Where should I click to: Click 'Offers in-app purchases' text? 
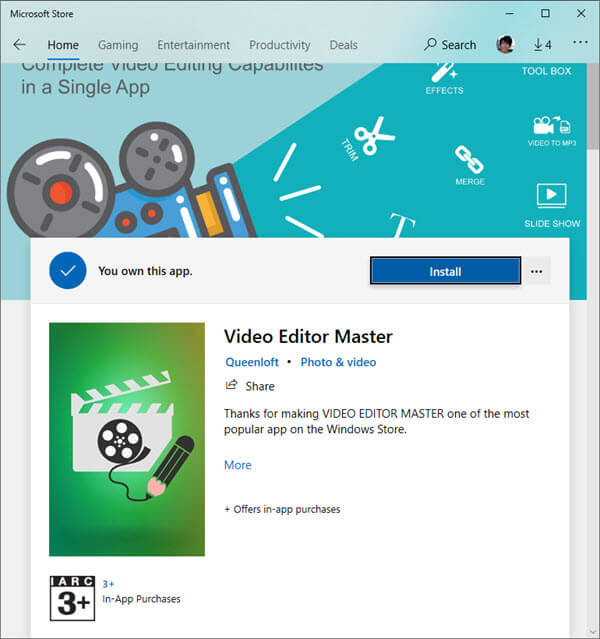pos(282,509)
